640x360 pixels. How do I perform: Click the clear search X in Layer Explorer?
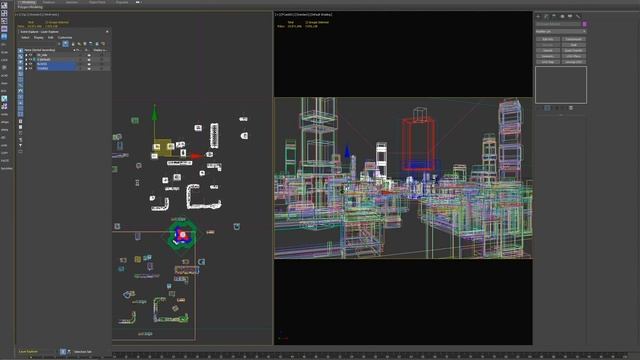(59, 44)
